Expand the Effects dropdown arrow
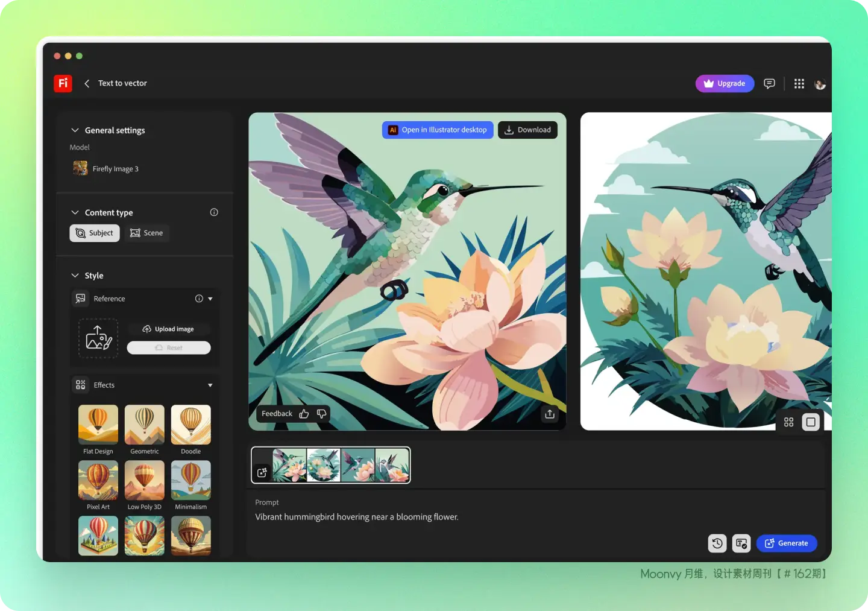 click(210, 385)
